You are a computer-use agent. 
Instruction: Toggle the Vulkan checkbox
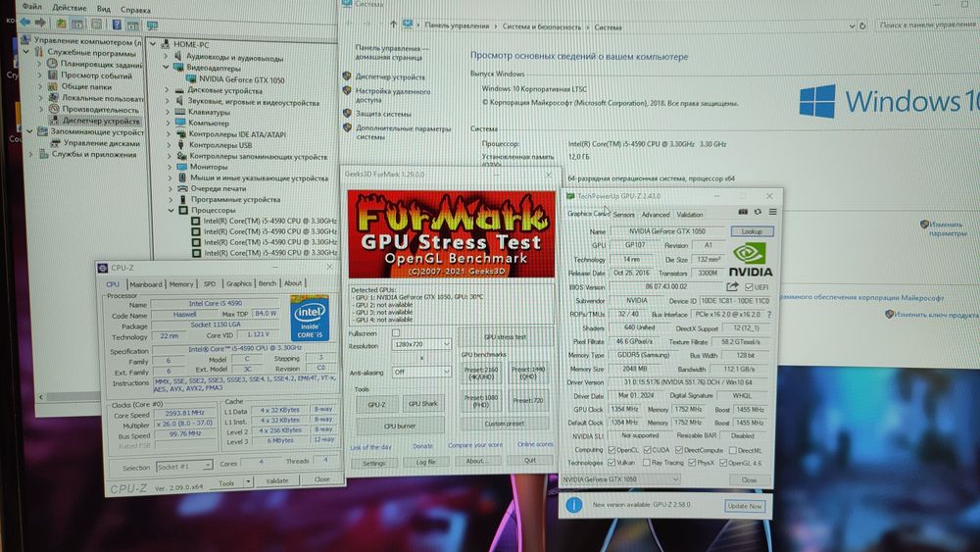(612, 463)
